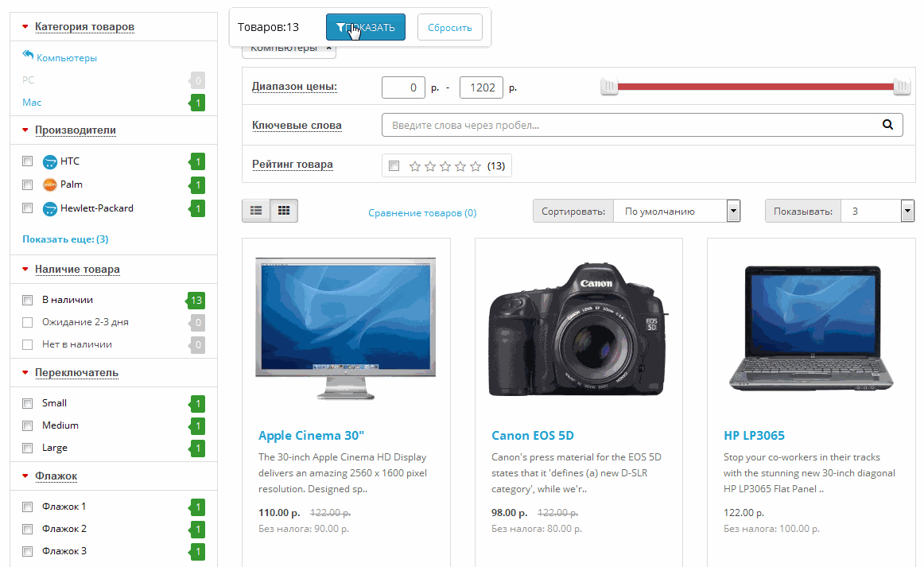Open the Компьютеры category link
Screen dimensions: 924x567
pyautogui.click(x=67, y=58)
